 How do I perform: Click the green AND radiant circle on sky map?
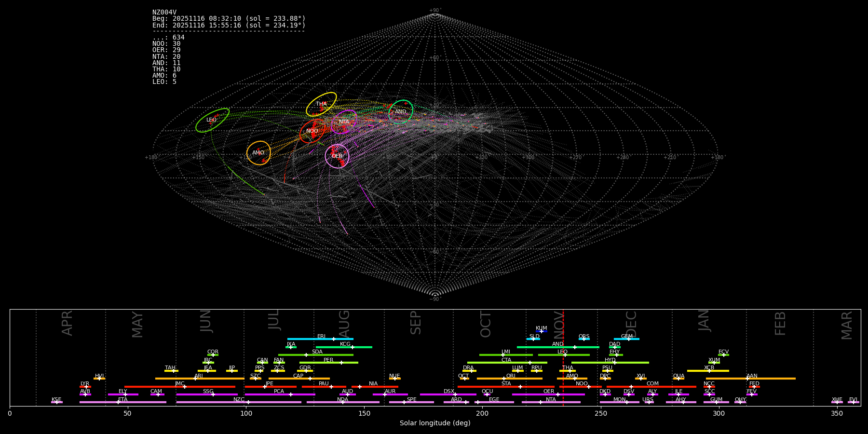click(401, 112)
